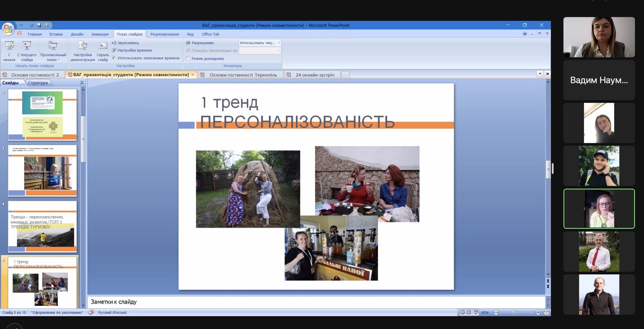Click the previous slide double-arrow button
The width and height of the screenshot is (644, 329).
[x=548, y=281]
